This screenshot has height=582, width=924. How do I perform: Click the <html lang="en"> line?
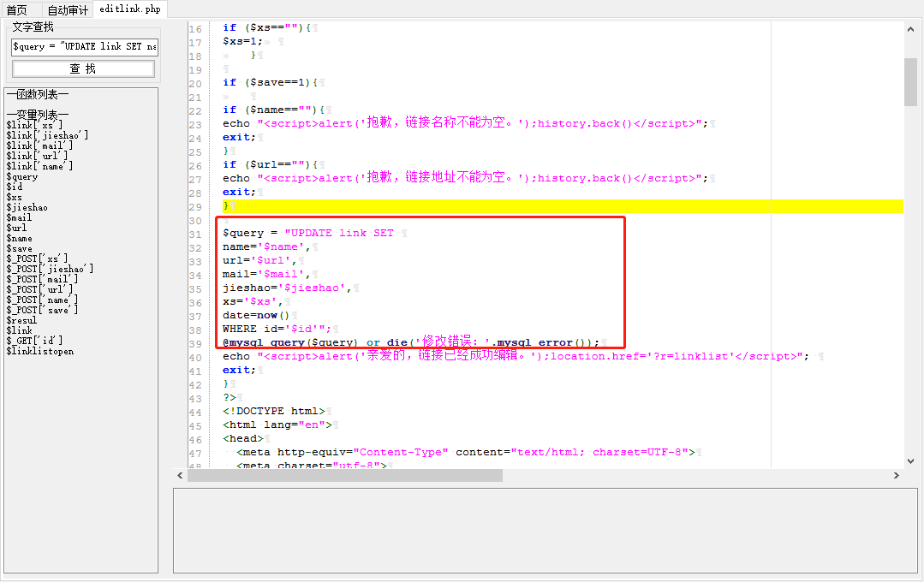277,425
